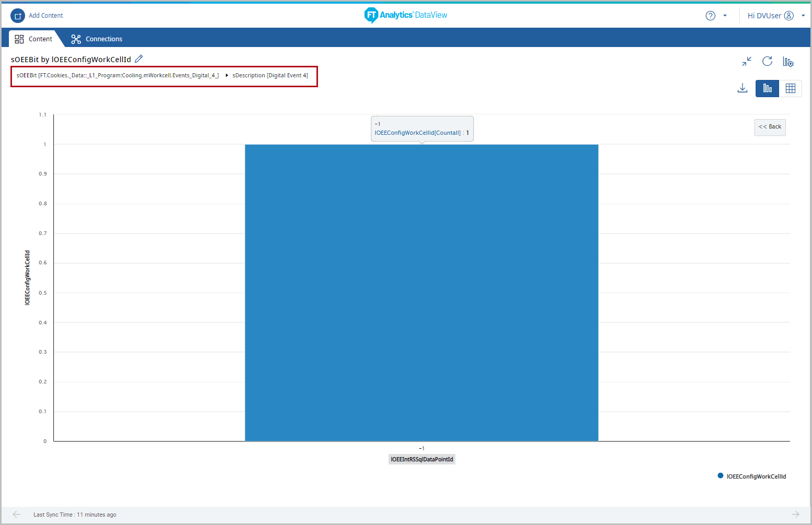Click the Add Content plus icon
This screenshot has width=812, height=525.
[x=18, y=16]
